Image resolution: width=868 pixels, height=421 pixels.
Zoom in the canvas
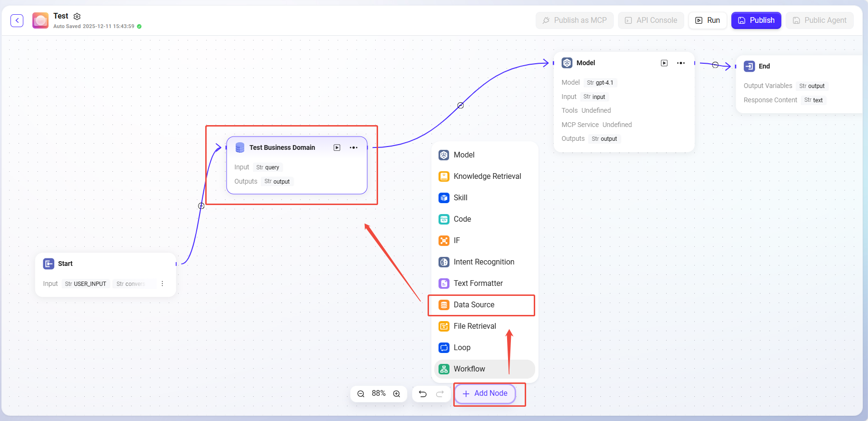(397, 394)
